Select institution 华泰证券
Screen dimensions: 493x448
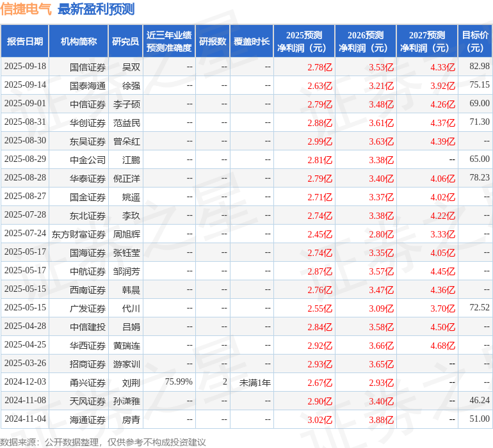point(88,179)
